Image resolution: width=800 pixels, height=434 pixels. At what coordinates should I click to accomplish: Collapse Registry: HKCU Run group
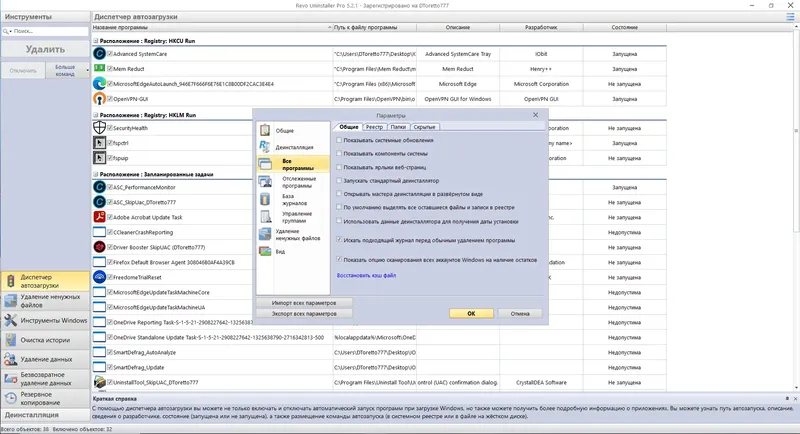tap(96, 41)
